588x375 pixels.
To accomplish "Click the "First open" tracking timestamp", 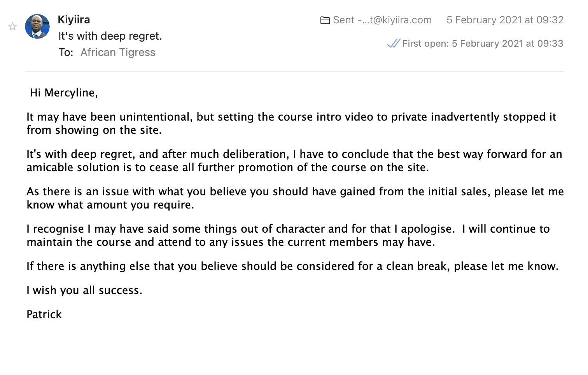I will [x=483, y=43].
